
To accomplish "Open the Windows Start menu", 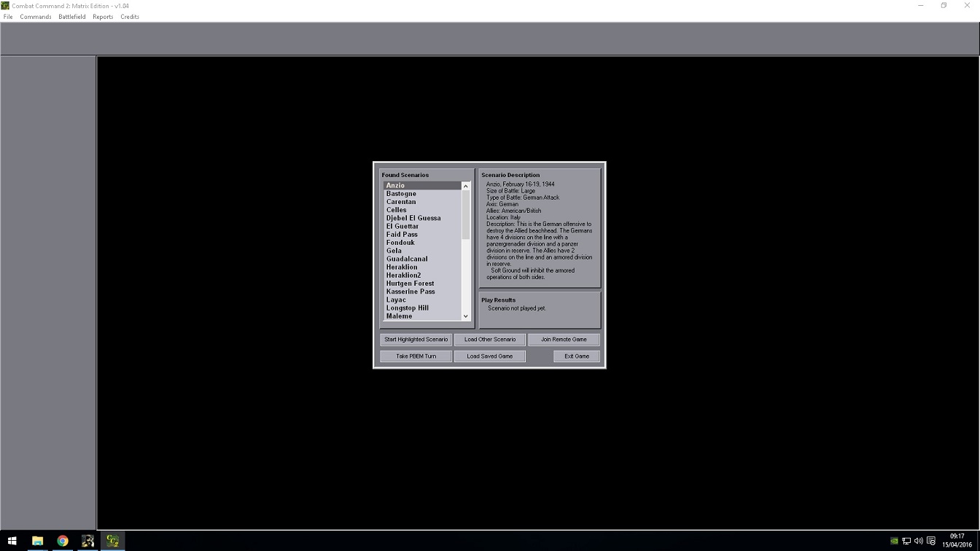I will tap(12, 541).
